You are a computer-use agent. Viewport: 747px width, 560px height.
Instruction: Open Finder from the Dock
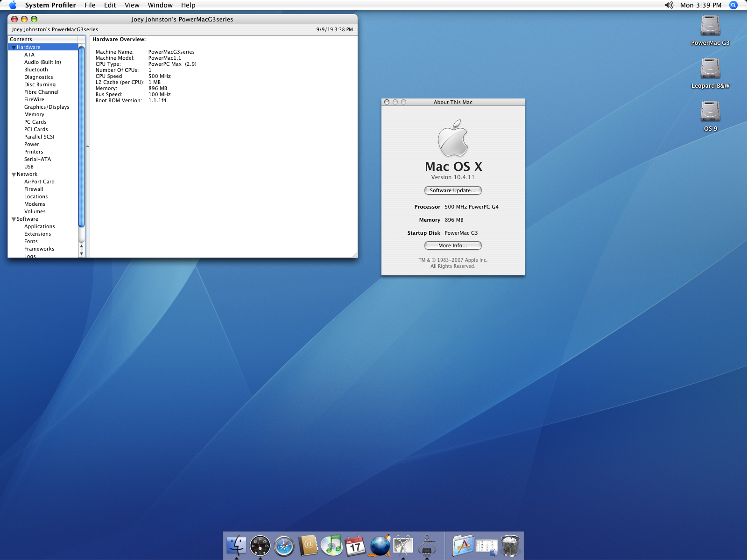click(236, 545)
